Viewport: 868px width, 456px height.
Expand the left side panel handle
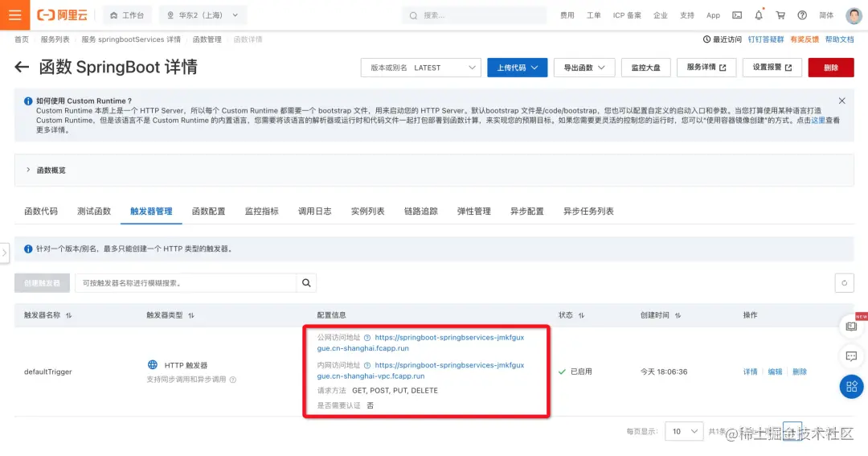(5, 253)
